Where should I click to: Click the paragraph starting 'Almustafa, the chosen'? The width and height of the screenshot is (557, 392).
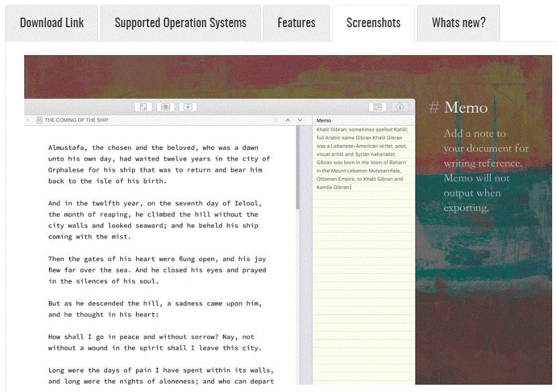(159, 164)
